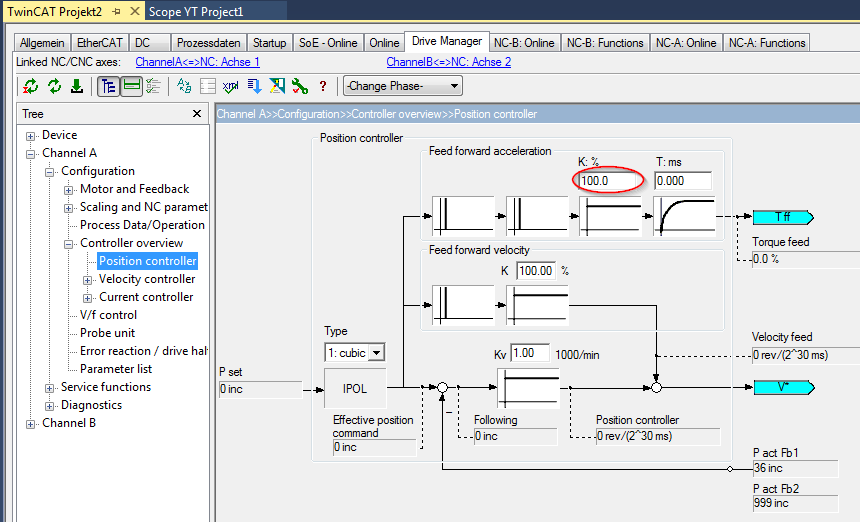Click the refresh icon with red mark
This screenshot has height=522, width=860.
pos(31,86)
